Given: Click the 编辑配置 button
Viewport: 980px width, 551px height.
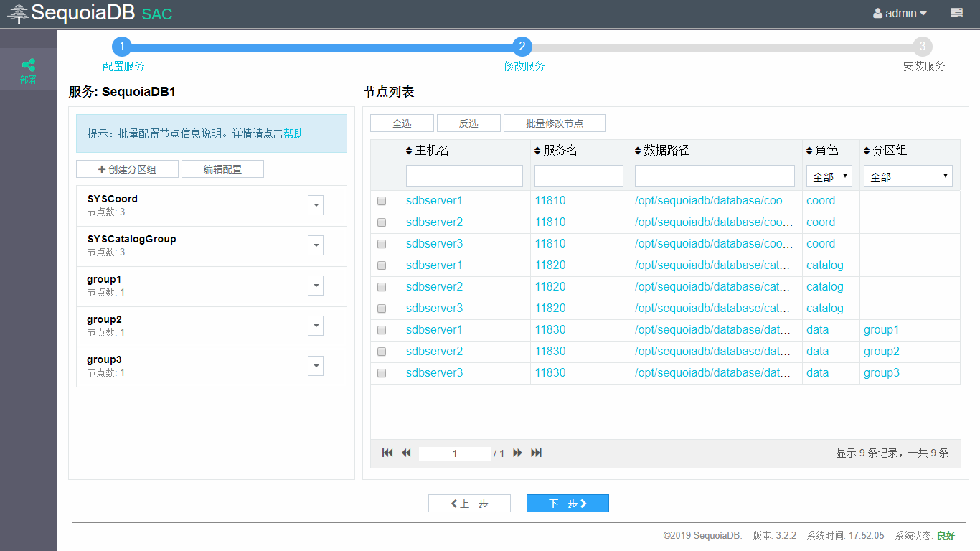Looking at the screenshot, I should tap(222, 169).
